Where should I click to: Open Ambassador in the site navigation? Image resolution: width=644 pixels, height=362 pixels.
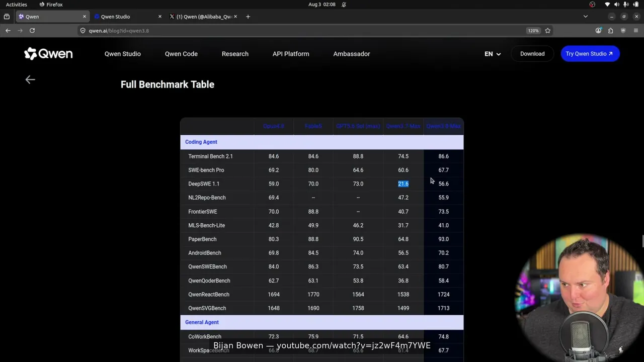click(352, 54)
